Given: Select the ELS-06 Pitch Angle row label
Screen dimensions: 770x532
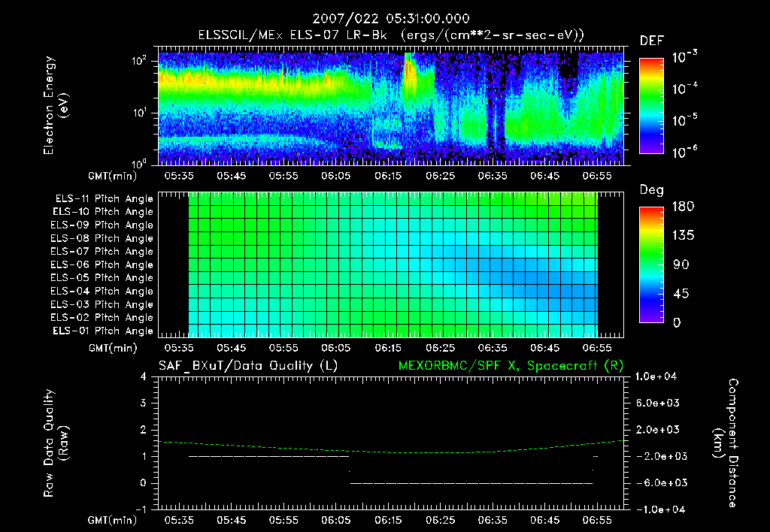Looking at the screenshot, I should (102, 265).
